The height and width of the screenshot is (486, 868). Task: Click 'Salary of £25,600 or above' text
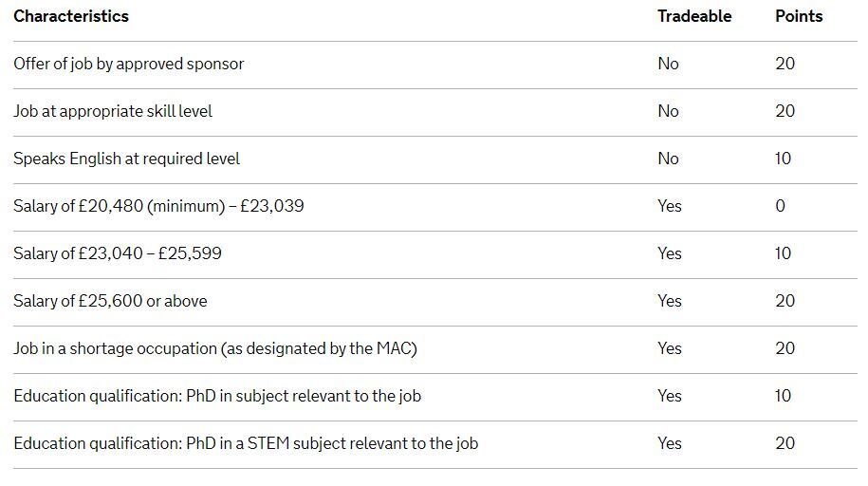pyautogui.click(x=110, y=301)
